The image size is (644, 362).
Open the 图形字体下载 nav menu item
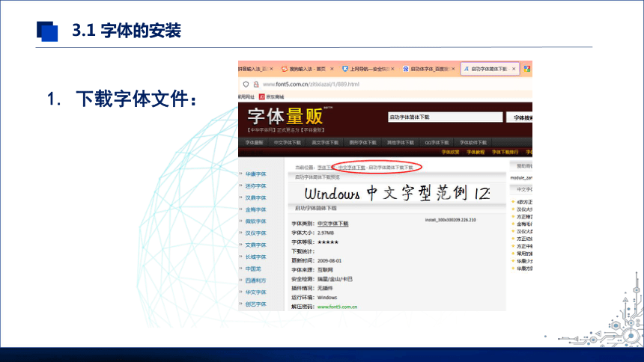coord(362,142)
